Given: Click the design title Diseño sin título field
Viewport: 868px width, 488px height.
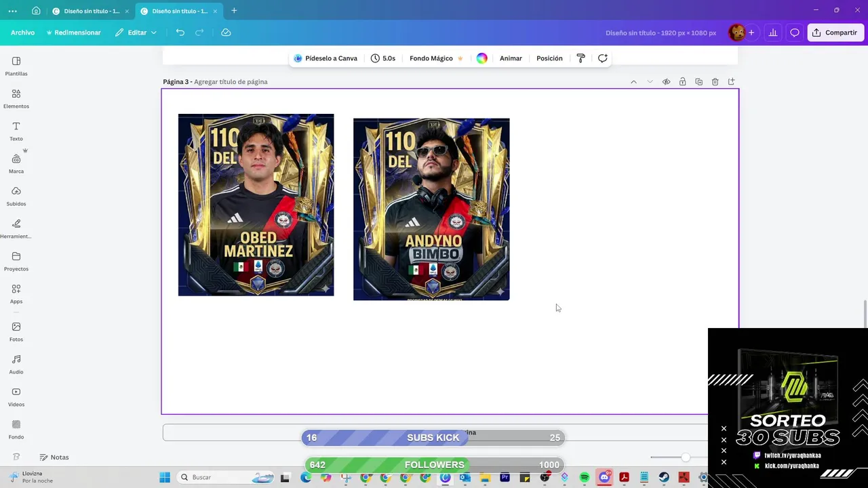Looking at the screenshot, I should click(x=660, y=33).
